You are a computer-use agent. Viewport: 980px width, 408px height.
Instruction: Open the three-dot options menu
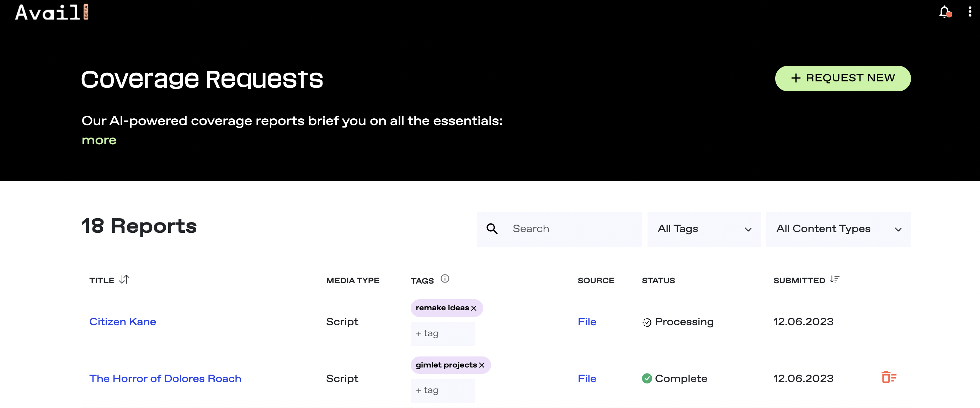point(970,12)
